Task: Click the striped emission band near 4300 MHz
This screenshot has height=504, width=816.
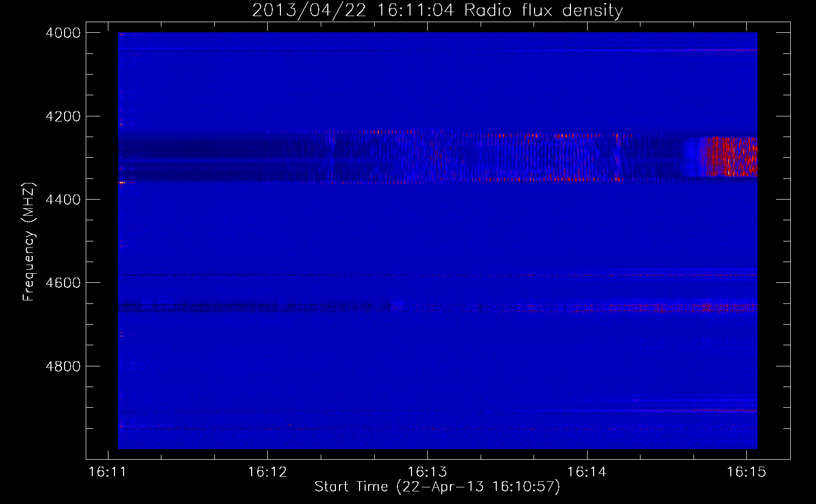Action: point(437,156)
